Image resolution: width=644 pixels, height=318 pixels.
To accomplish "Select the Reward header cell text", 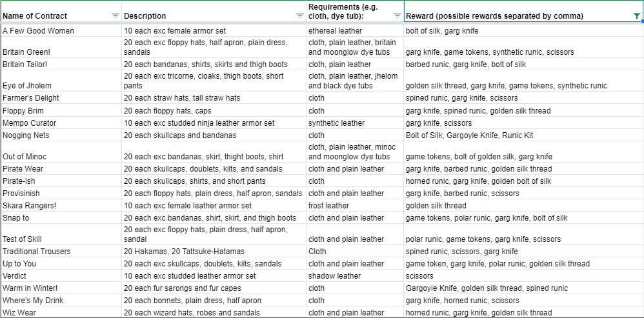I will 494,16.
